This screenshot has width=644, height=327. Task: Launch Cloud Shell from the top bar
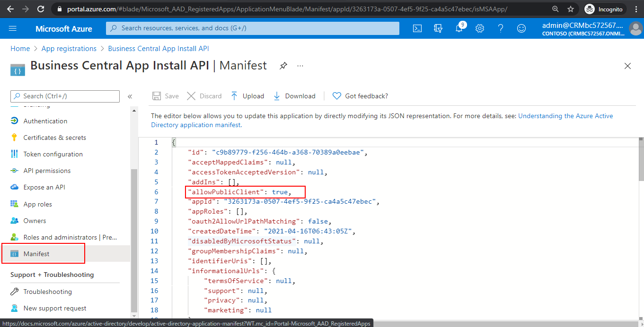417,28
